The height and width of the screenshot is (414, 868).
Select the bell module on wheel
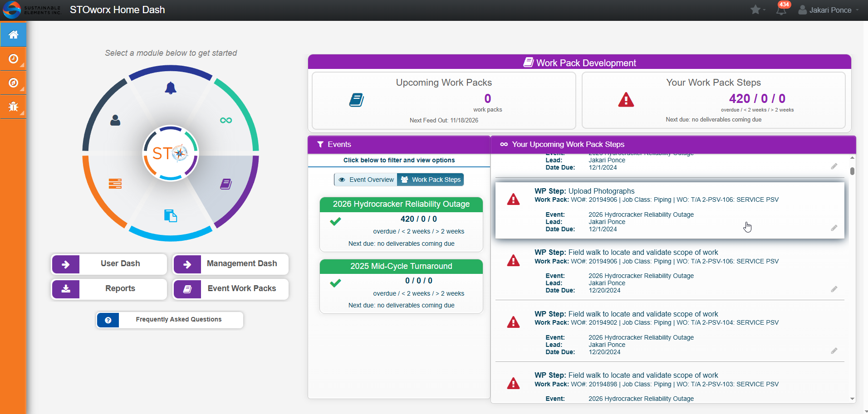point(171,88)
